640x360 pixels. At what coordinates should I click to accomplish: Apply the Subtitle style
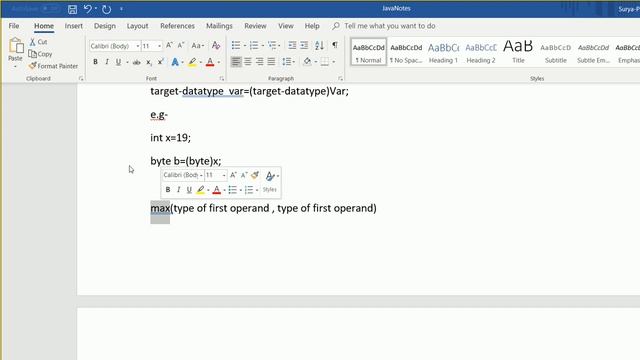556,52
